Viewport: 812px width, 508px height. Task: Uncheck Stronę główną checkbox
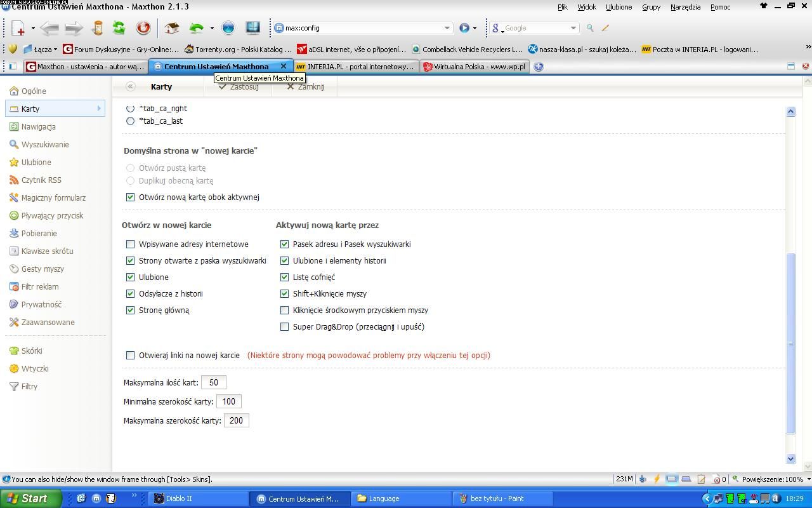click(x=130, y=310)
